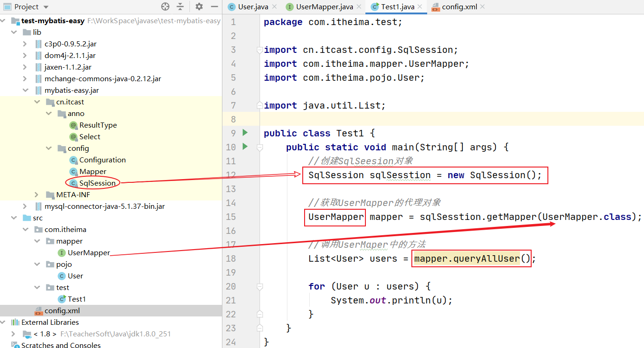The image size is (644, 348).
Task: Click the config.xml file icon in tree
Action: pyautogui.click(x=39, y=311)
